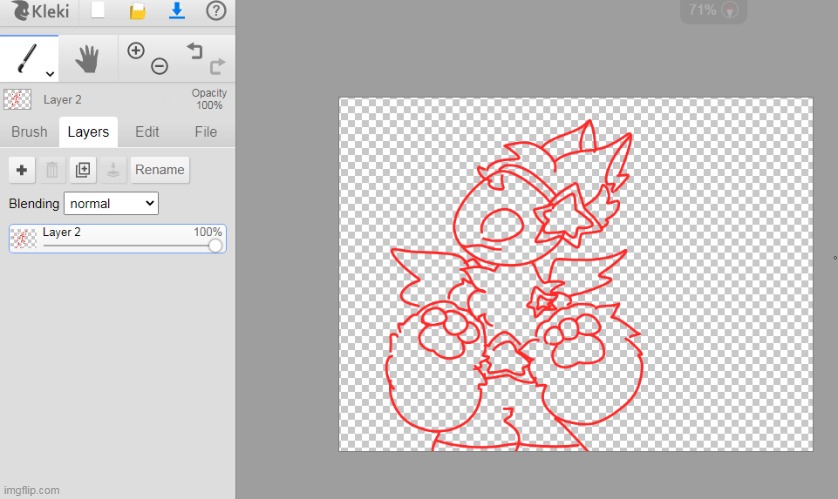This screenshot has width=838, height=499.
Task: Open an image file with folder icon
Action: pyautogui.click(x=137, y=11)
